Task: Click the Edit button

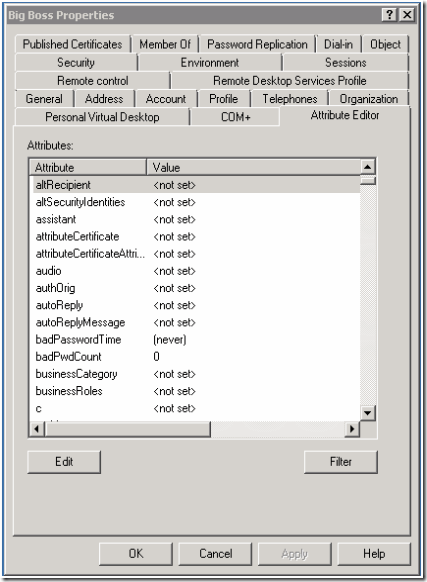Action: pos(64,462)
